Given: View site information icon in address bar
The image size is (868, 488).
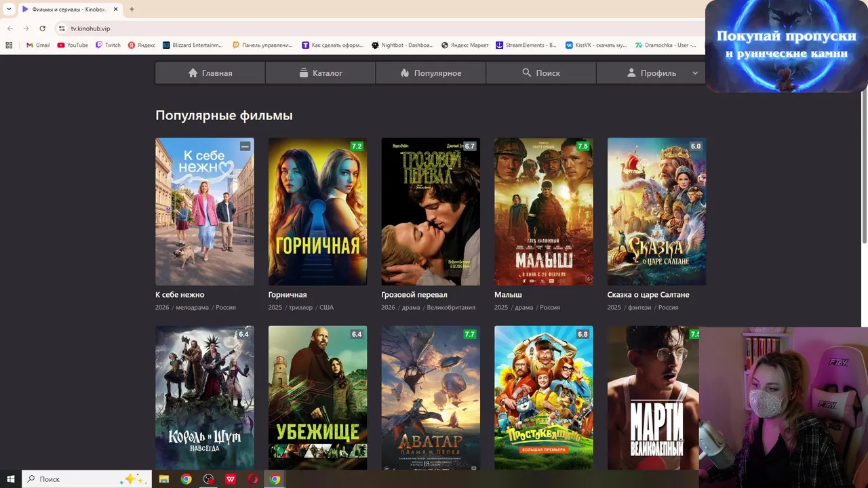Looking at the screenshot, I should 62,28.
